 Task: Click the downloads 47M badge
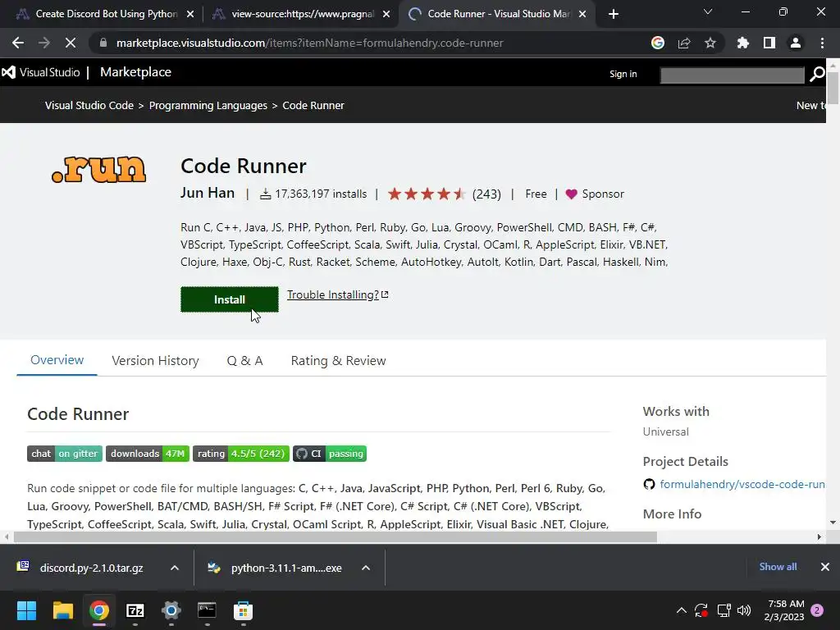point(148,454)
